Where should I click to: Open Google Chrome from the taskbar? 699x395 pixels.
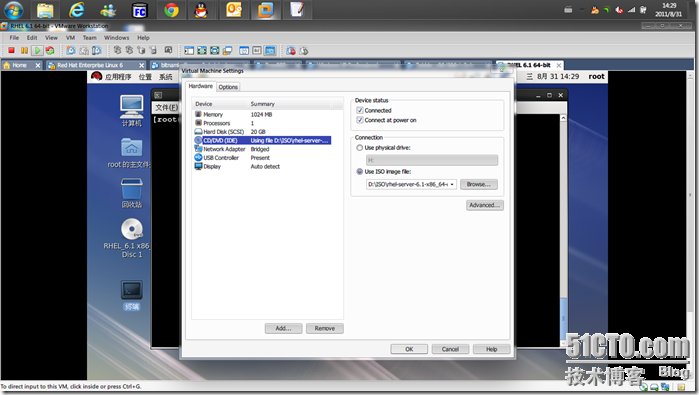tap(171, 10)
